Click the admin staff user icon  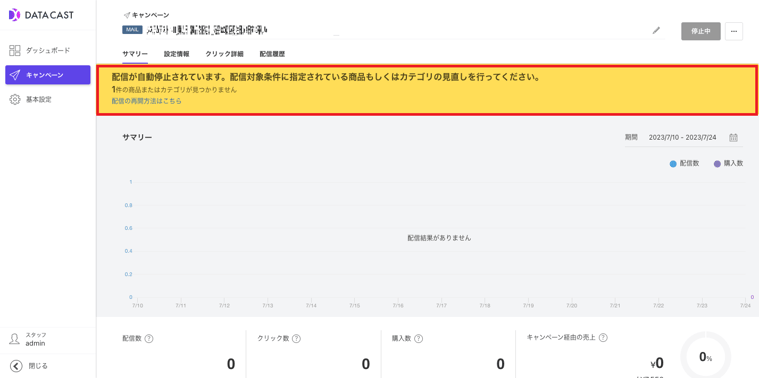point(15,339)
